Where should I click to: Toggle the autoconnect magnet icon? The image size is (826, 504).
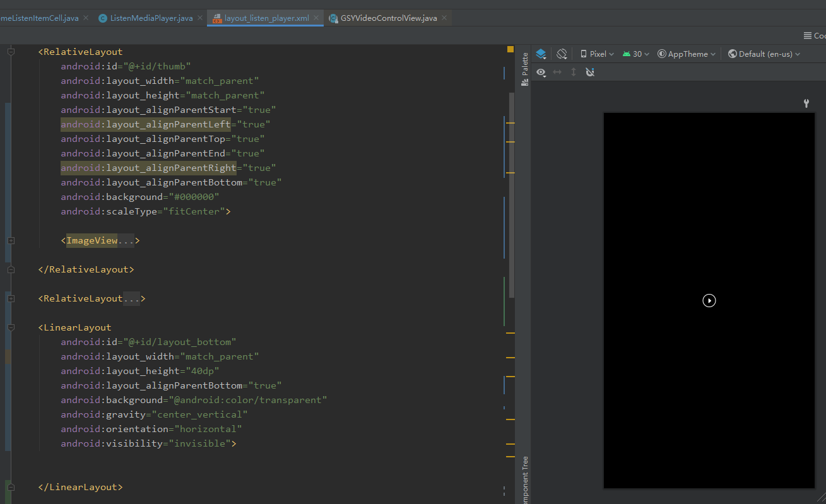pyautogui.click(x=590, y=73)
